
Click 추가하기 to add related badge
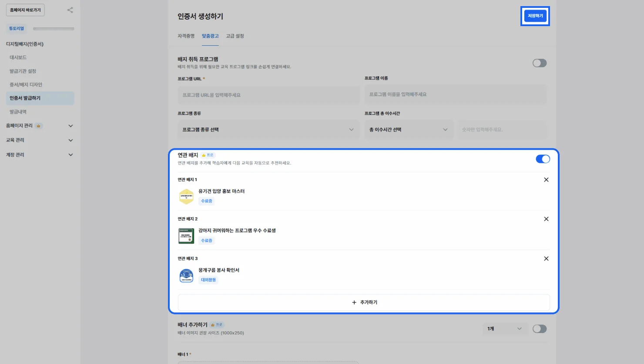click(364, 302)
